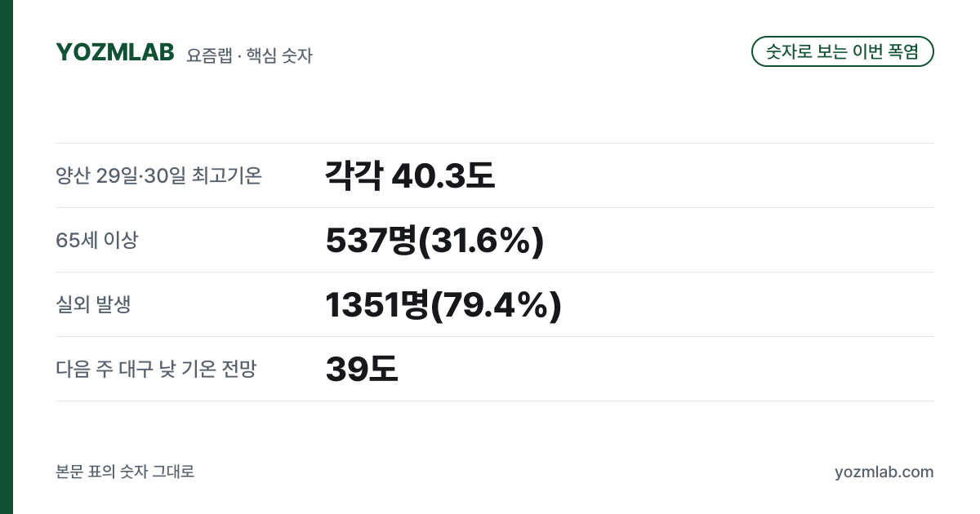Open the yozmlab.com footer link
Viewport: 980px width, 514px height.
884,472
